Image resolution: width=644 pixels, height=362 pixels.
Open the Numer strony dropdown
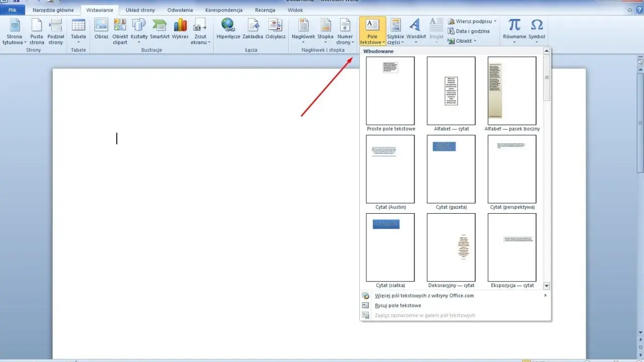tap(345, 32)
